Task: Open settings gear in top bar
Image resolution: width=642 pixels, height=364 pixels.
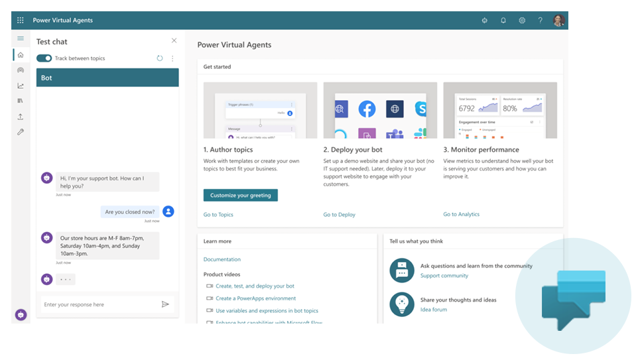Action: click(522, 21)
